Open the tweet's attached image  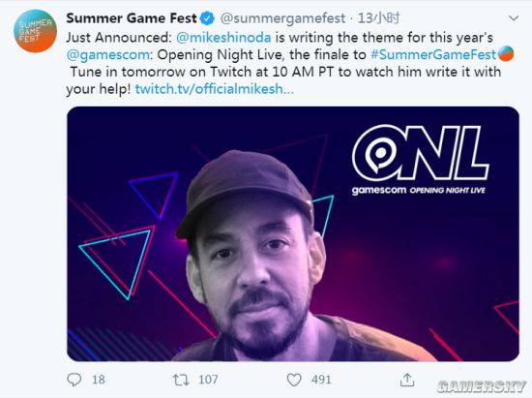(293, 233)
